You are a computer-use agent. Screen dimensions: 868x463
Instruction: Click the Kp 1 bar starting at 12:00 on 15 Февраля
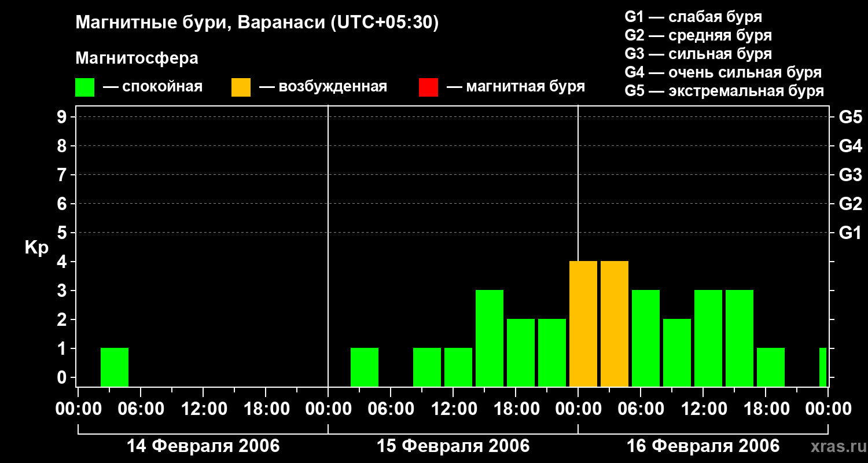click(x=458, y=368)
